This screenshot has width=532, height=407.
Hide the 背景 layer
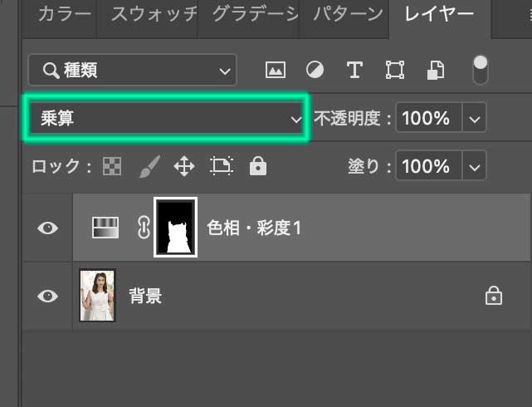[x=47, y=296]
